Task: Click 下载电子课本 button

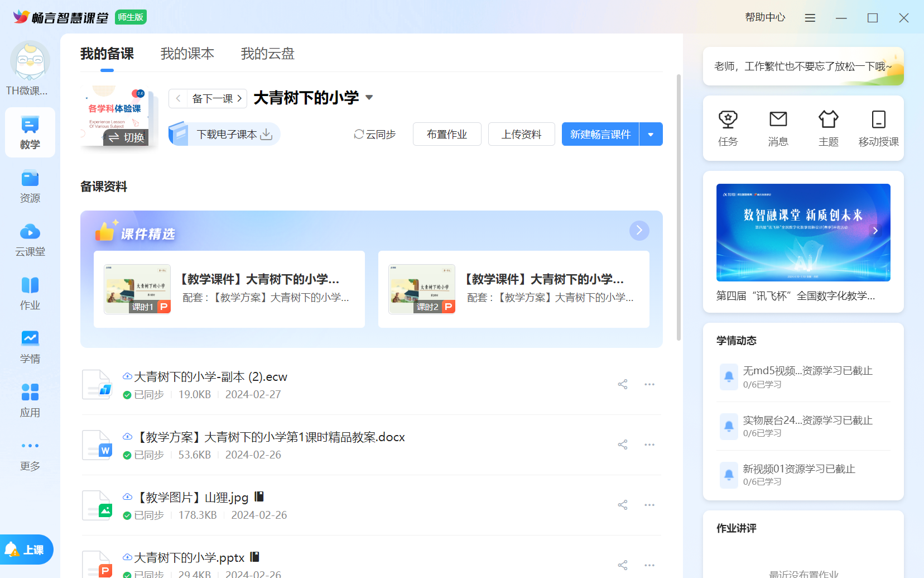Action: [x=225, y=134]
